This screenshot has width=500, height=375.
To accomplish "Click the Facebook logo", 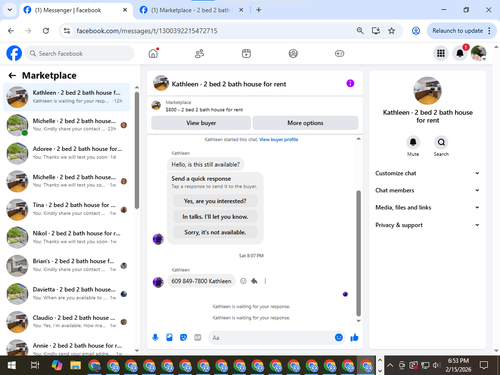I will point(14,53).
